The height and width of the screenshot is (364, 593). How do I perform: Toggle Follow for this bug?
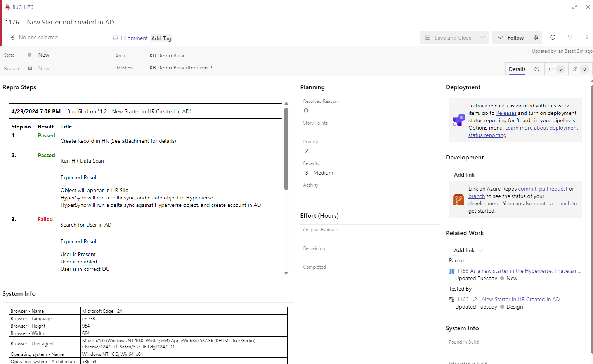click(x=510, y=37)
